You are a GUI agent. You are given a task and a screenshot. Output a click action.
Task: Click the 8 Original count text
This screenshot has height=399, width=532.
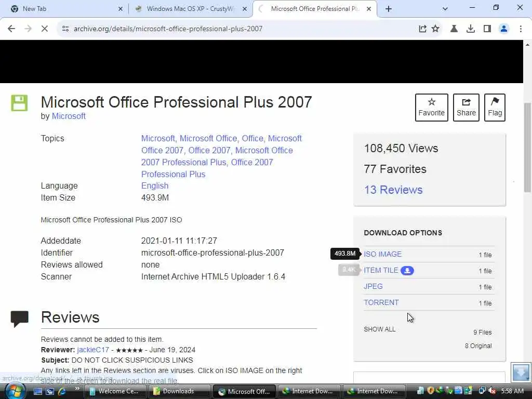pyautogui.click(x=478, y=346)
